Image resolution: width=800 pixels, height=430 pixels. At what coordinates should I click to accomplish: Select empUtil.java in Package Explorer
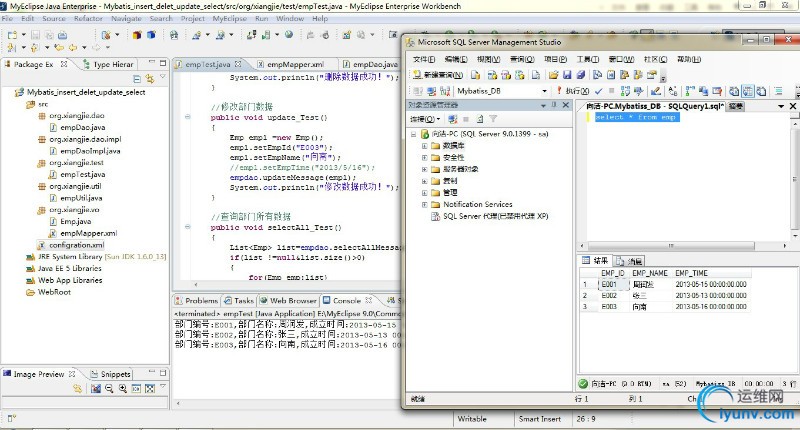point(81,198)
